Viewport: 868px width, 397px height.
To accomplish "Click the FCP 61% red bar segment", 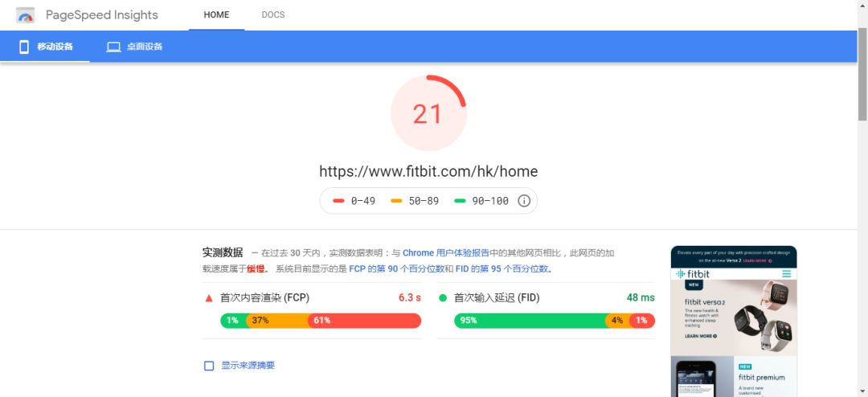I will 365,321.
